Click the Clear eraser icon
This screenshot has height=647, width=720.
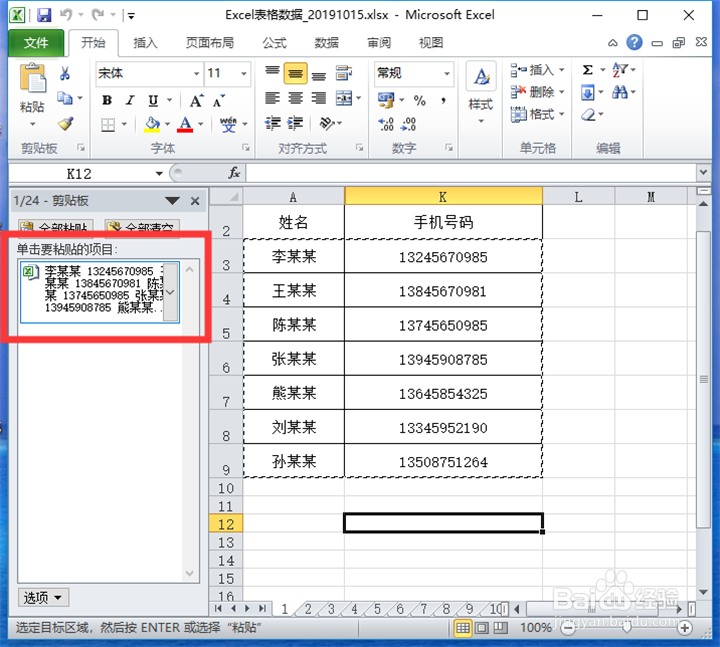click(589, 114)
